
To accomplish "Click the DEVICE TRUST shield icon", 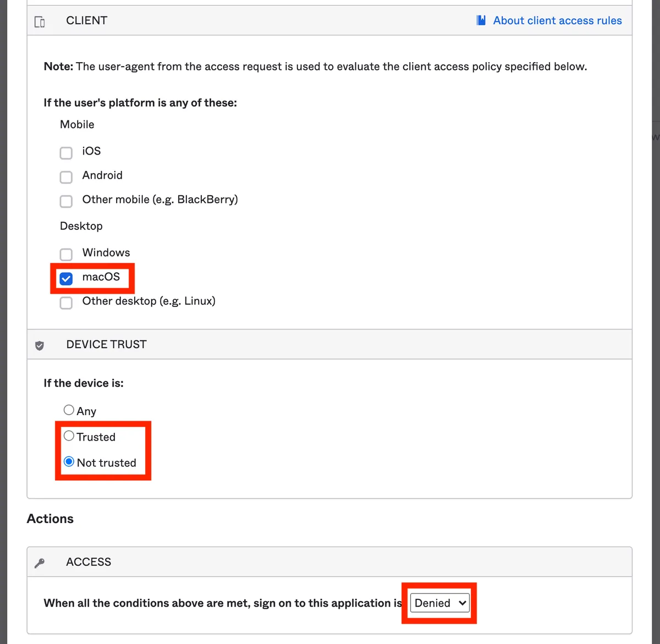I will tap(40, 345).
